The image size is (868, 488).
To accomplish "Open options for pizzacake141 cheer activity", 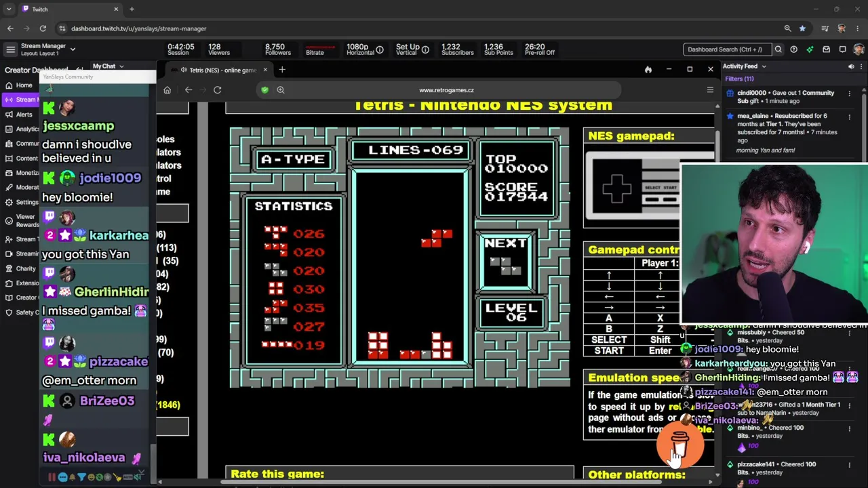I will coord(849,465).
